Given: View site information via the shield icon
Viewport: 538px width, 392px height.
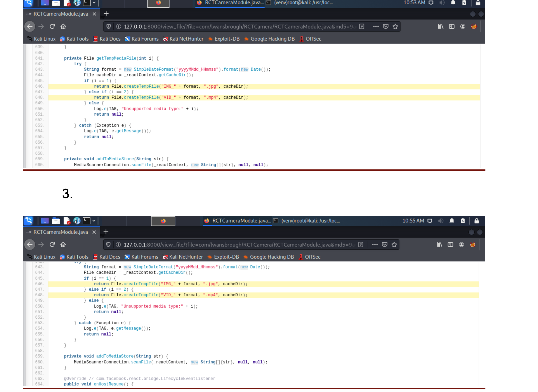Looking at the screenshot, I should click(108, 27).
